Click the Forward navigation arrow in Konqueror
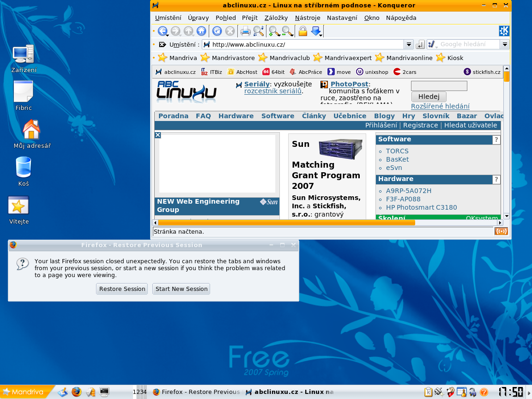 click(175, 31)
